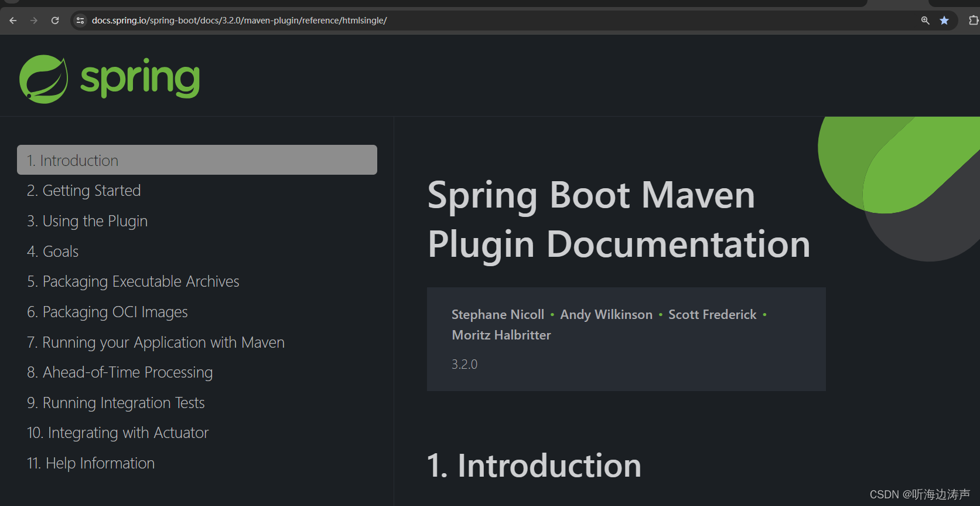Open the extensions puzzle icon
This screenshot has height=506, width=980.
(973, 21)
